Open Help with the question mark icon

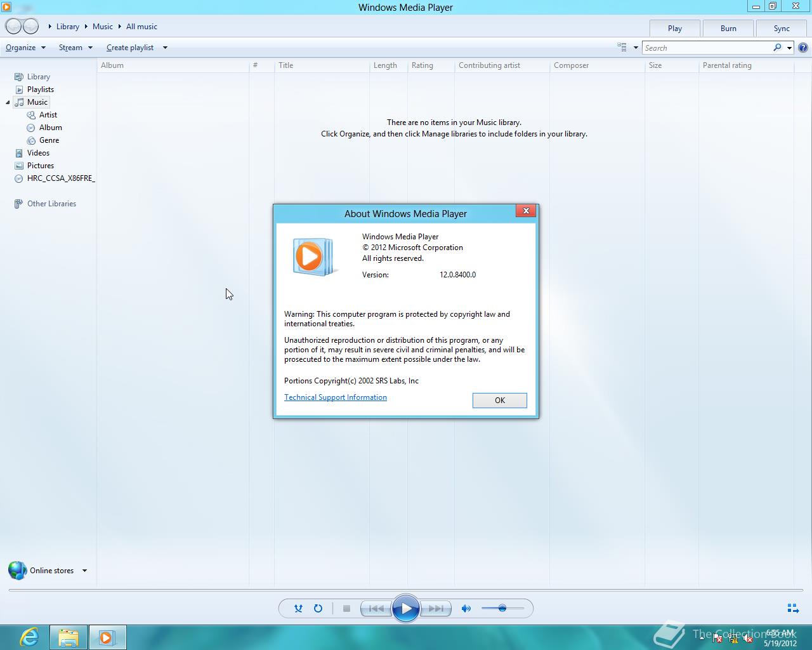(x=803, y=48)
